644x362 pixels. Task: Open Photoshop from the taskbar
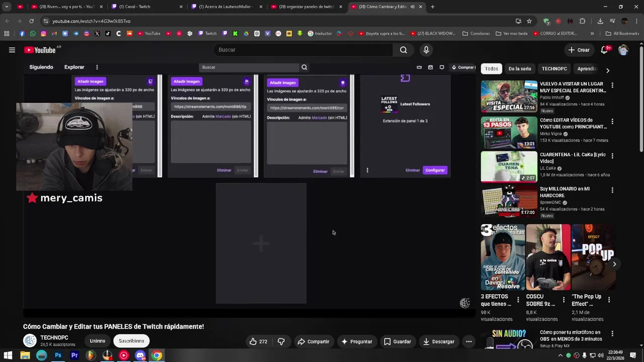(58, 355)
